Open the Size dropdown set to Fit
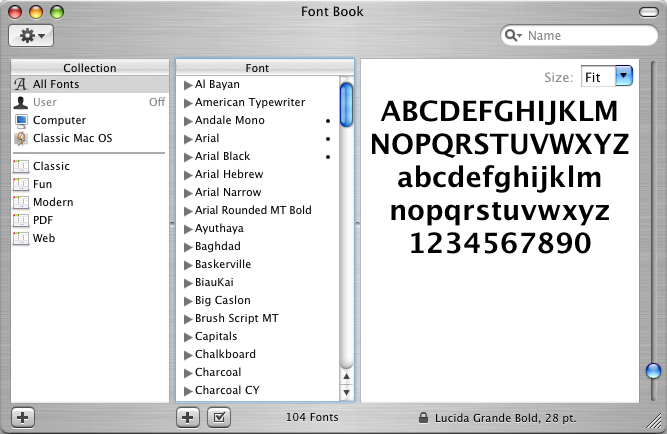 click(x=607, y=76)
